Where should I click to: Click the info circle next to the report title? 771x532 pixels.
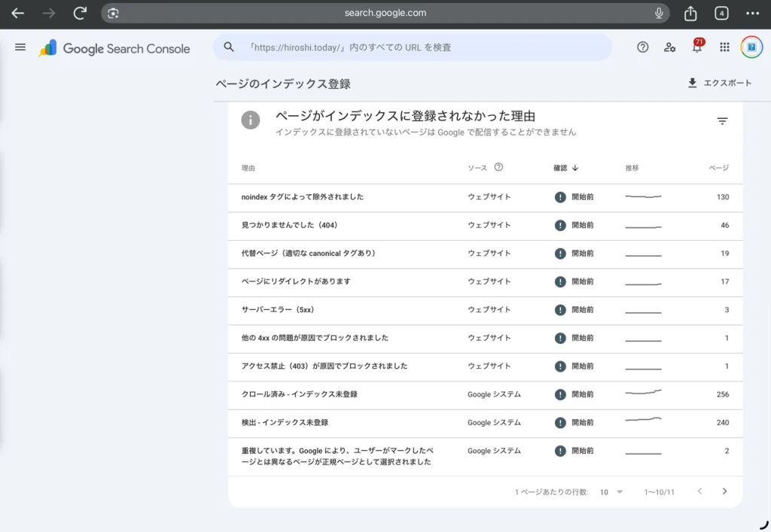point(251,120)
